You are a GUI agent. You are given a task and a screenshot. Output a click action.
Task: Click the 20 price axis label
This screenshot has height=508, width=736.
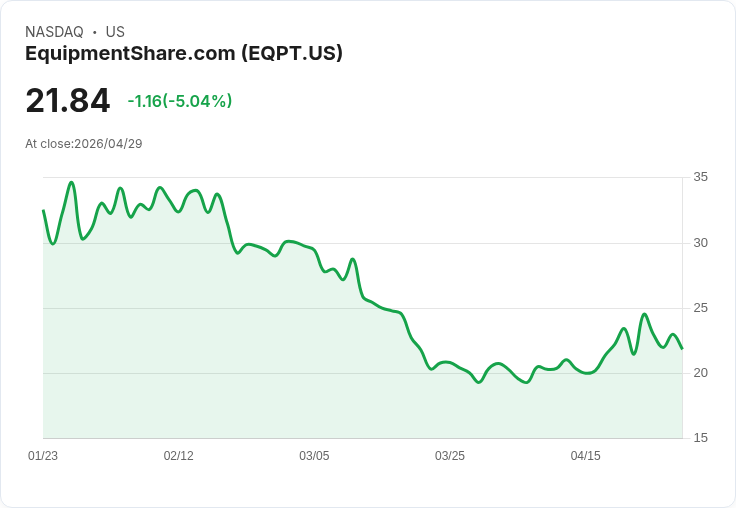point(700,373)
